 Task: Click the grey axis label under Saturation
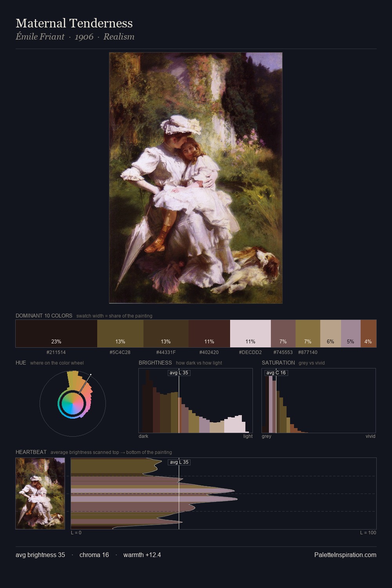coord(267,436)
